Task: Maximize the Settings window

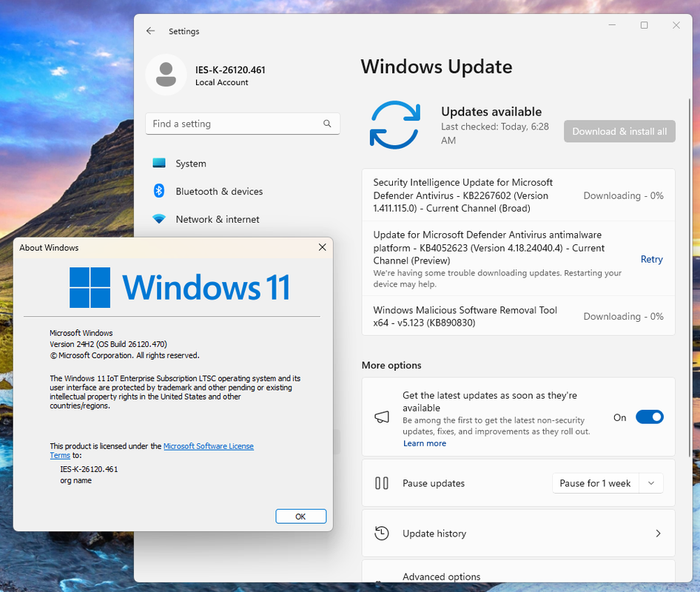Action: click(x=645, y=25)
